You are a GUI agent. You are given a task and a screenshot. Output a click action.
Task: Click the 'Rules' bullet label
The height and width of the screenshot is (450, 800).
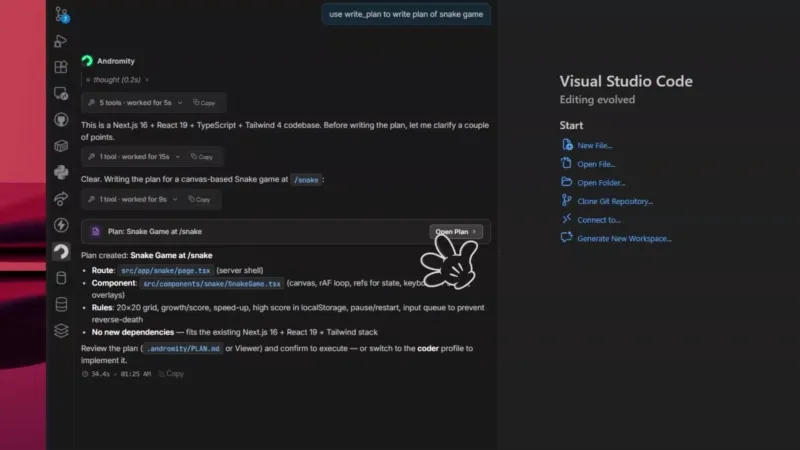click(x=102, y=308)
